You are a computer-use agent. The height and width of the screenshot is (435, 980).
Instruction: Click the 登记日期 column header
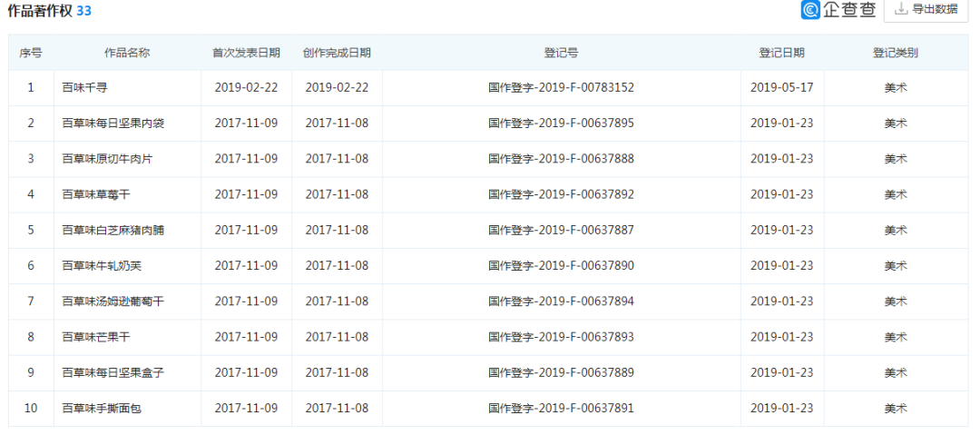(782, 54)
